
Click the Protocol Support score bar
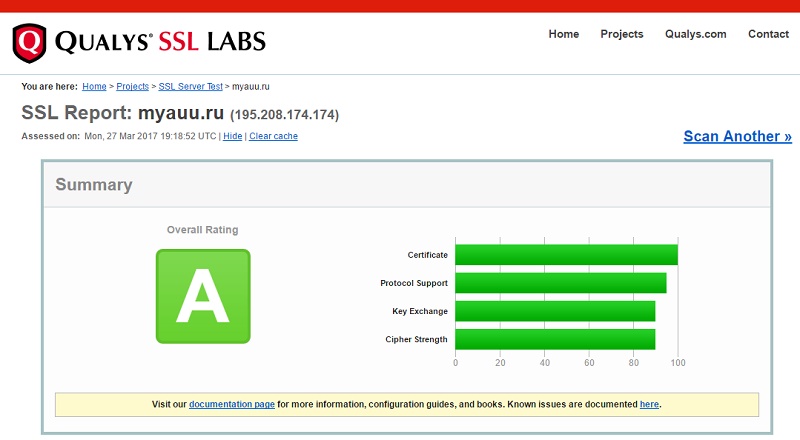[x=561, y=283]
